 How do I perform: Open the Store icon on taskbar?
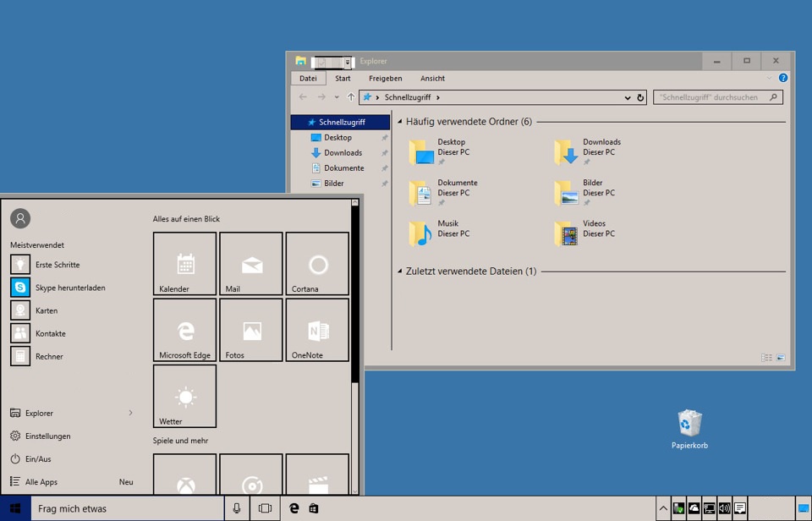tap(314, 508)
